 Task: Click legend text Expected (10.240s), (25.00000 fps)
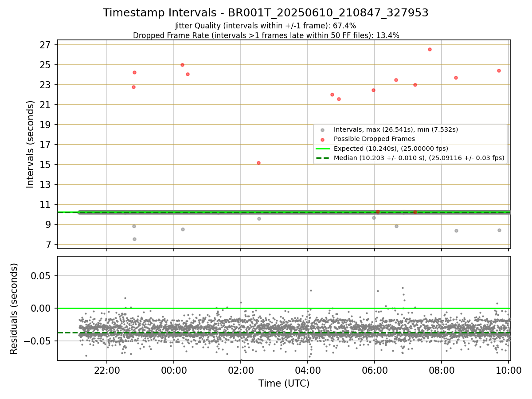click(x=391, y=149)
